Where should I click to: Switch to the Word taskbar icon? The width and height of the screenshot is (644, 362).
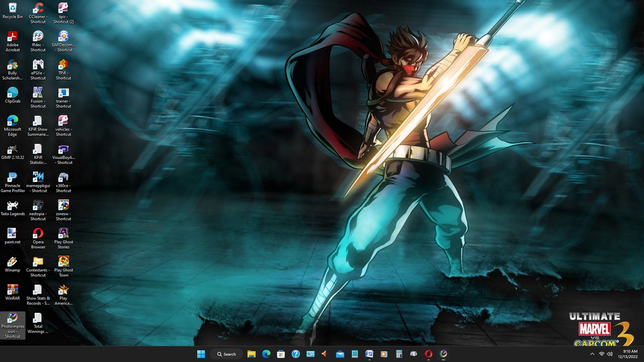pos(369,354)
